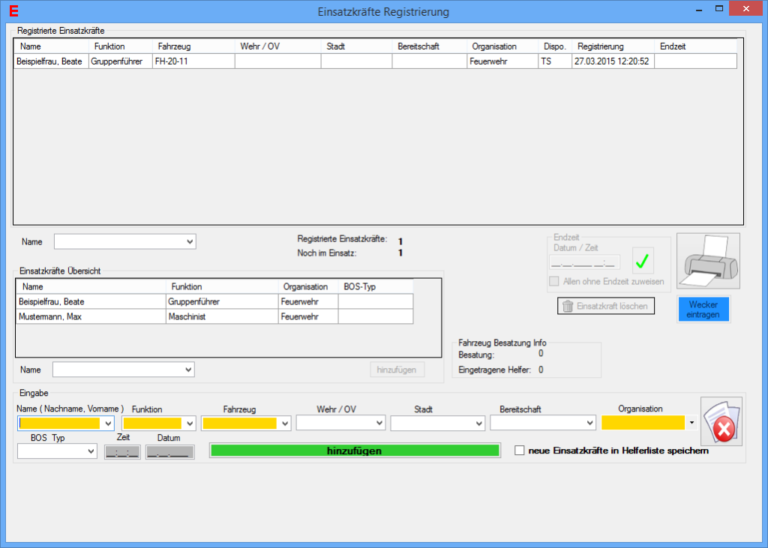Check neue Einsatzkräfte in Helferliste speichern
This screenshot has height=548, width=768.
coord(520,450)
